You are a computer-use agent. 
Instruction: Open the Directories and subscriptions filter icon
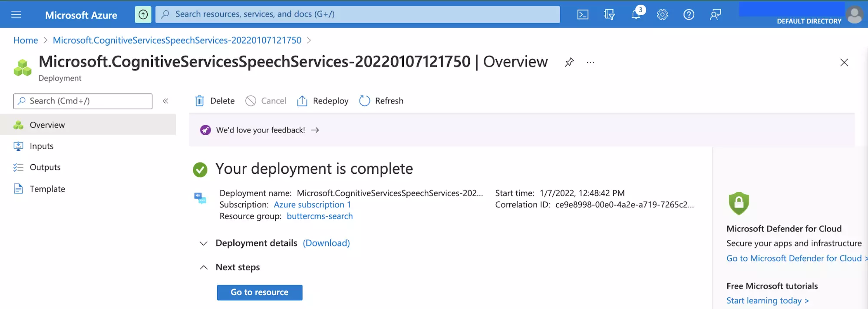(609, 15)
